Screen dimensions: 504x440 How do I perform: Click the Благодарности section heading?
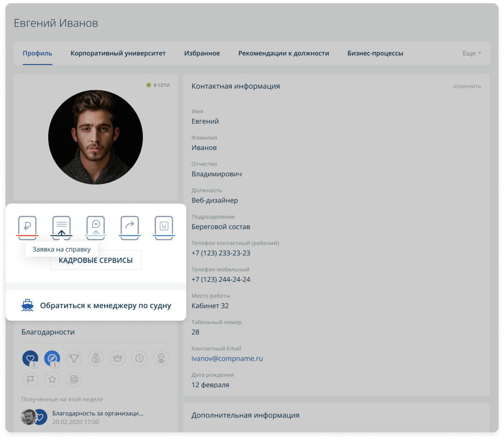(48, 332)
